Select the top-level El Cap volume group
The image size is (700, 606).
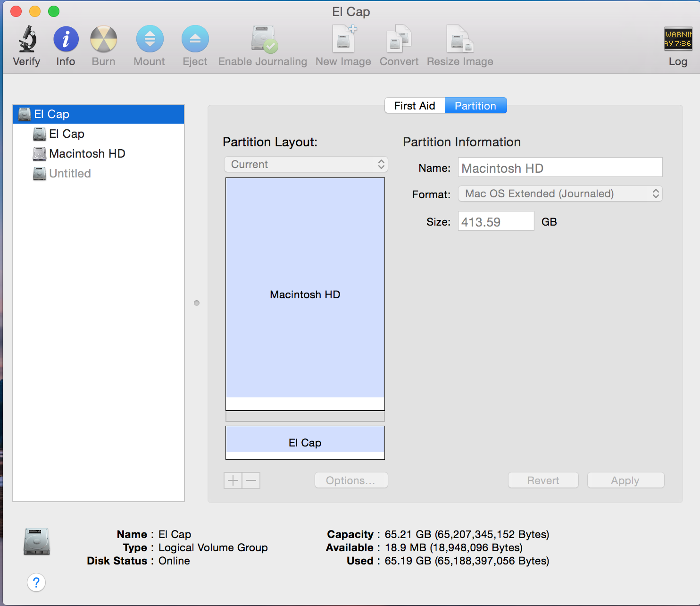pos(99,114)
